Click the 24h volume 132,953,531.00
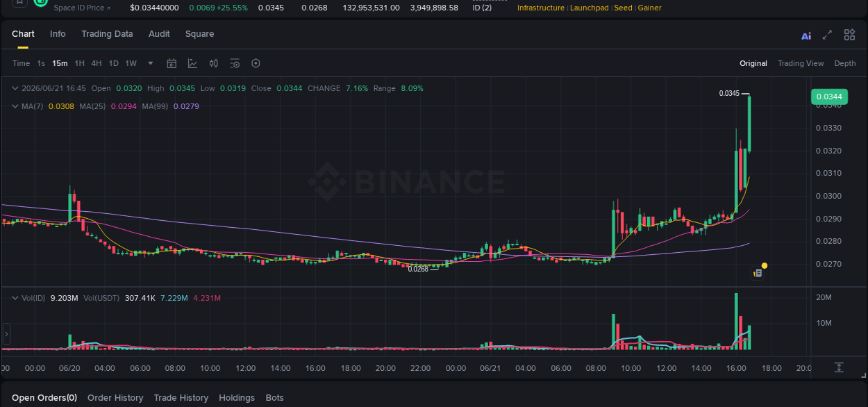 (371, 8)
